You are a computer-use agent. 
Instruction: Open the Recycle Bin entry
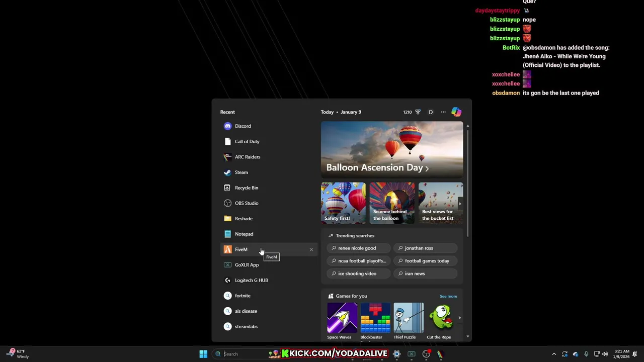269,188
